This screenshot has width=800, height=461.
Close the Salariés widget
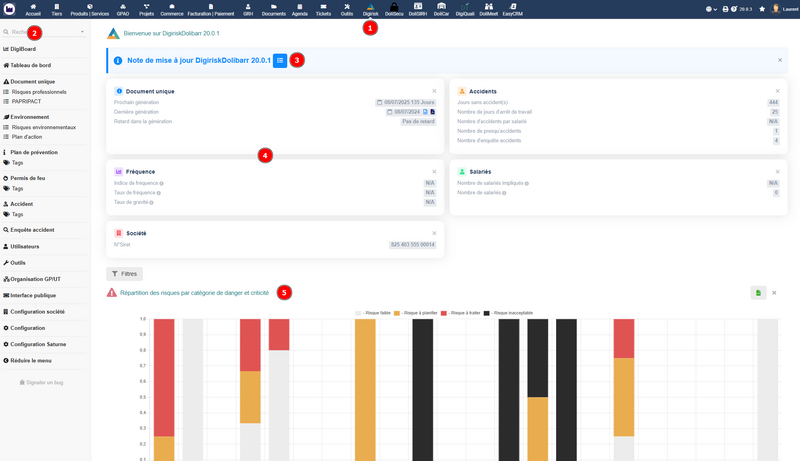[x=778, y=172]
